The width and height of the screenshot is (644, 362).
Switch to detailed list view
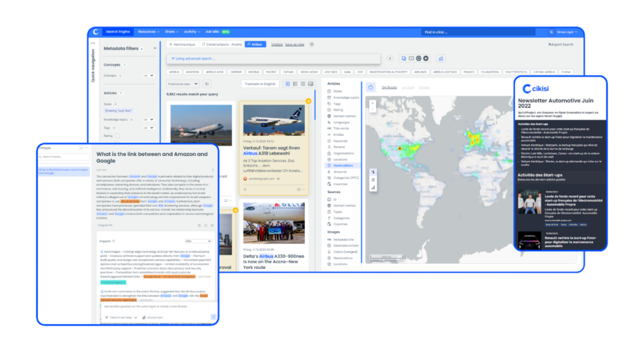[296, 84]
